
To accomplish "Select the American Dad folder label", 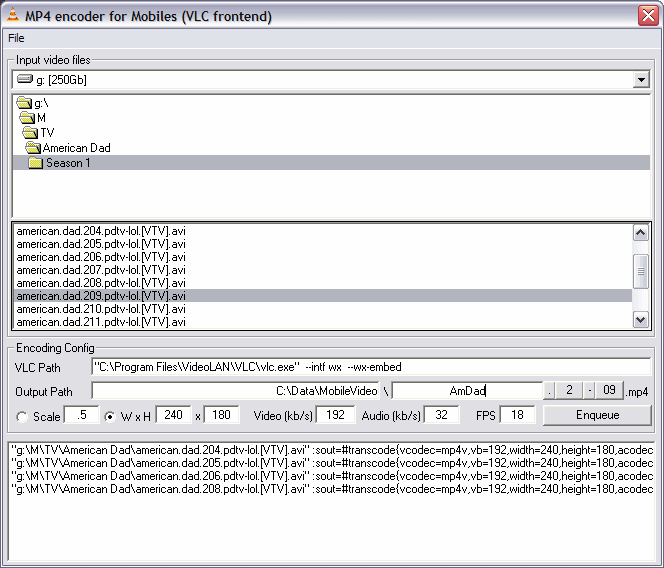I will coord(77,148).
